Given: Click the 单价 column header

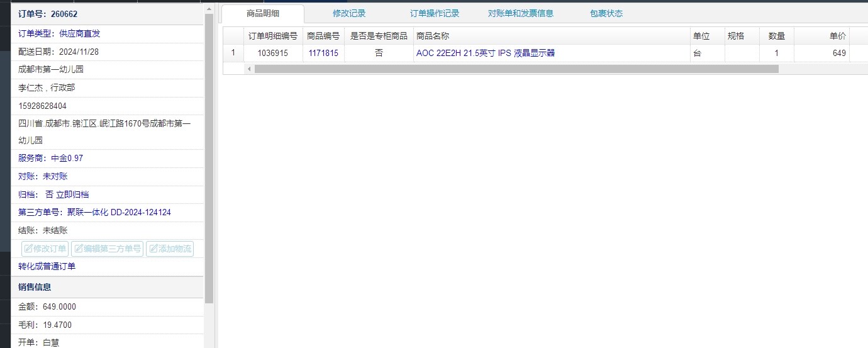Looking at the screenshot, I should coord(821,36).
